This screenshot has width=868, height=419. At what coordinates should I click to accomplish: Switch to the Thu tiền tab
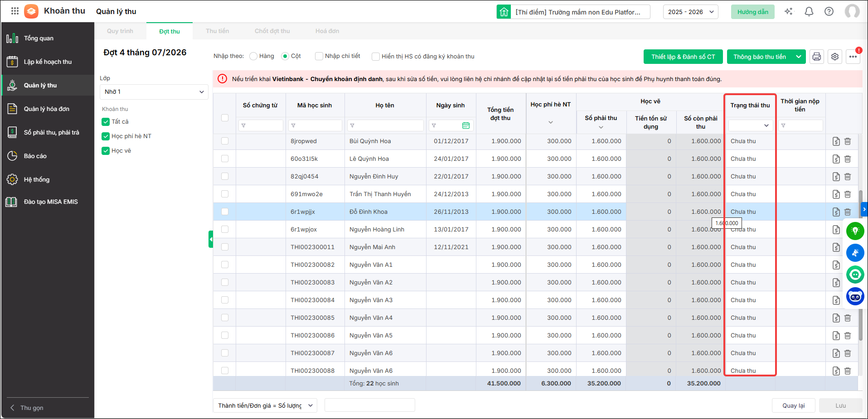click(217, 31)
